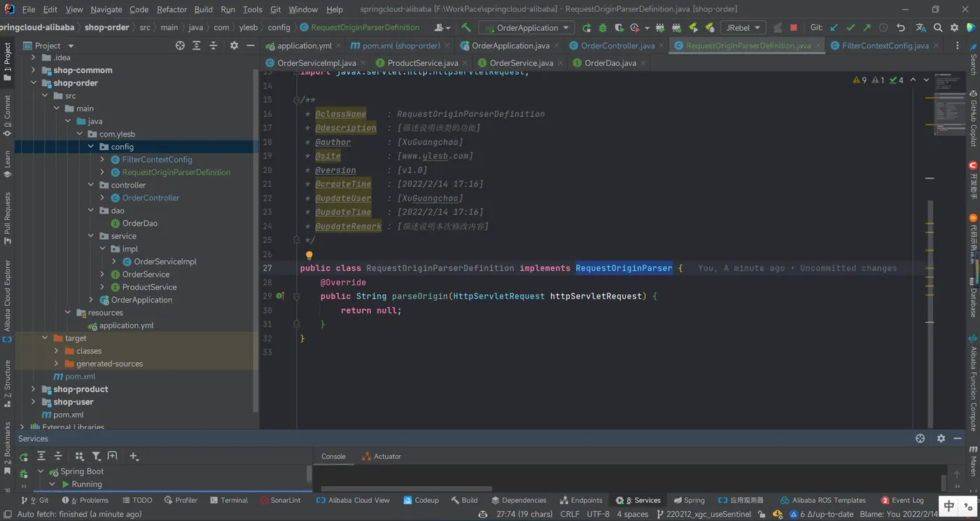Viewport: 980px width, 521px height.
Task: Open Project panel options gear
Action: pyautogui.click(x=234, y=46)
